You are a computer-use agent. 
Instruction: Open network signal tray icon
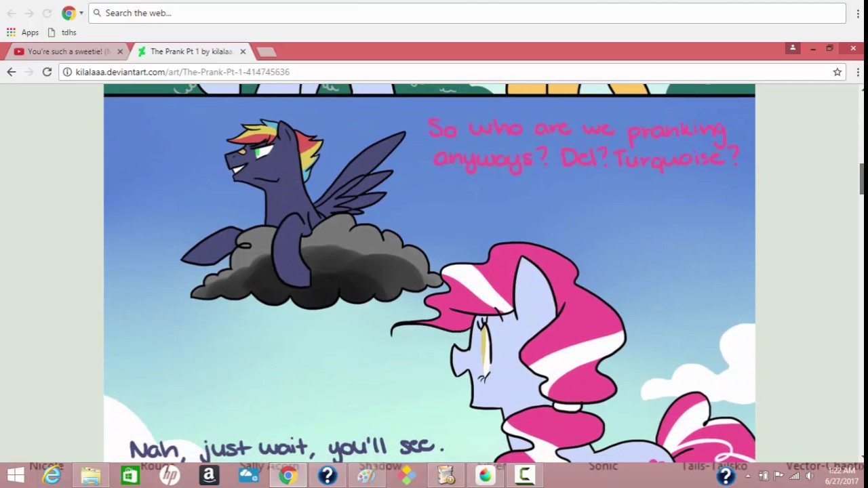(794, 476)
